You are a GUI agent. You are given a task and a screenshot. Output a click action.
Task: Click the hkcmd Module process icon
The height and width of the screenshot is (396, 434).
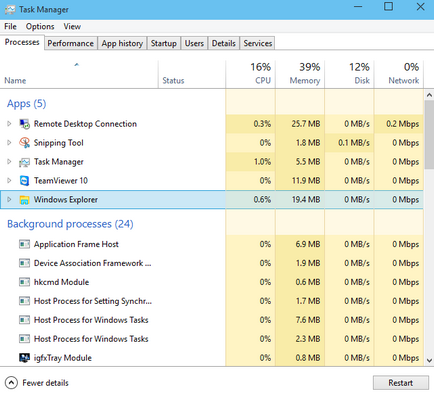(x=24, y=282)
